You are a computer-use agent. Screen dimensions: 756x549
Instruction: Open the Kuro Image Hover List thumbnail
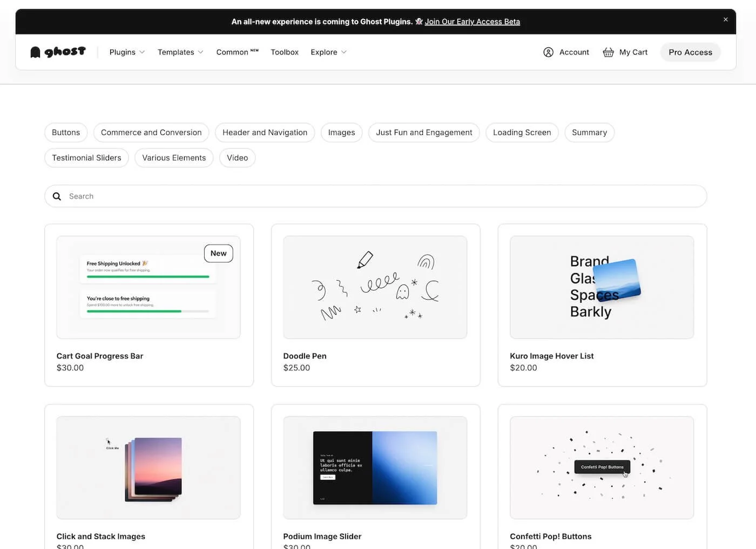tap(602, 287)
